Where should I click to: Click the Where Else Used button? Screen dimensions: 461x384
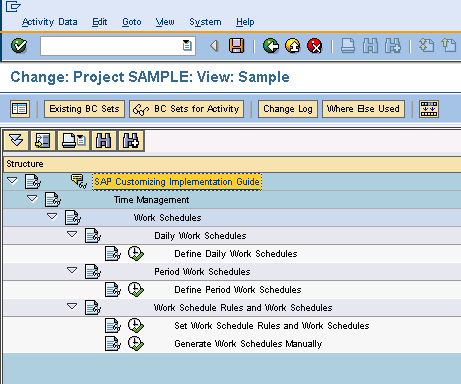click(363, 109)
